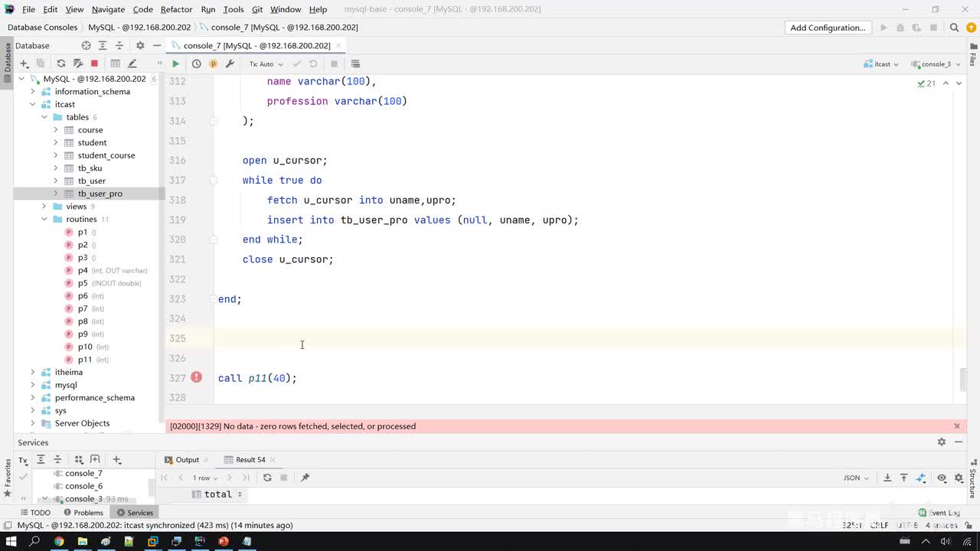Click the total column header
This screenshot has width=980, height=551.
tap(218, 494)
